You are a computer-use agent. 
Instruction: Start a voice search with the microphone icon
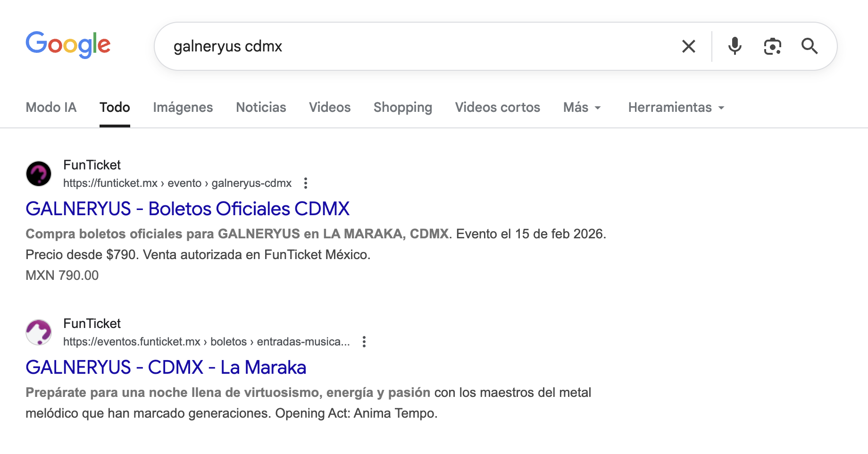click(x=734, y=46)
